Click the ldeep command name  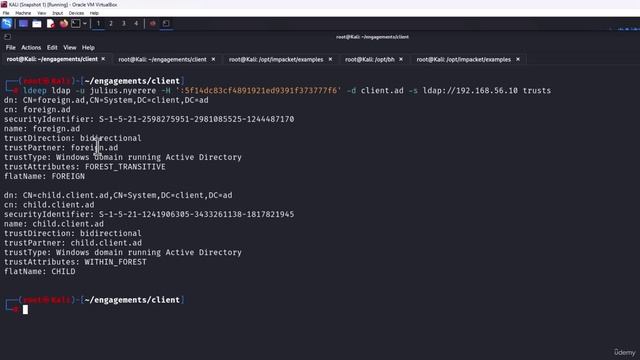click(x=35, y=91)
